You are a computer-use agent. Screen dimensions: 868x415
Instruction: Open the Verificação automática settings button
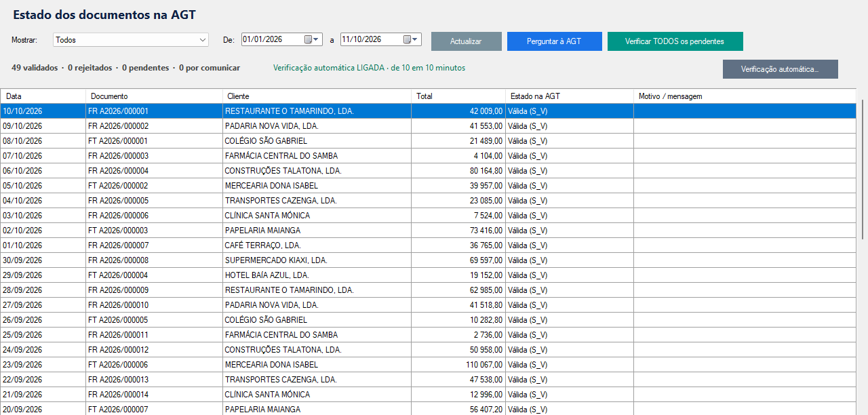[x=780, y=69]
